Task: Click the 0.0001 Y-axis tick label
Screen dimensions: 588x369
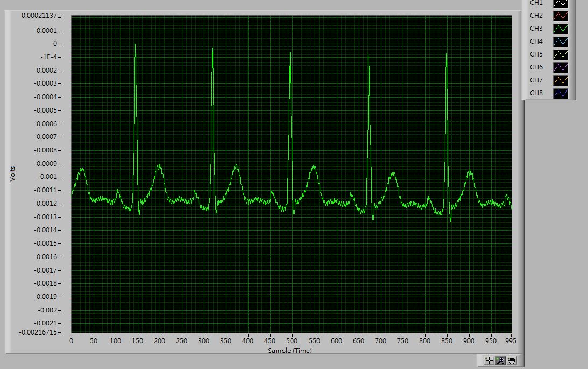Action: click(x=46, y=30)
